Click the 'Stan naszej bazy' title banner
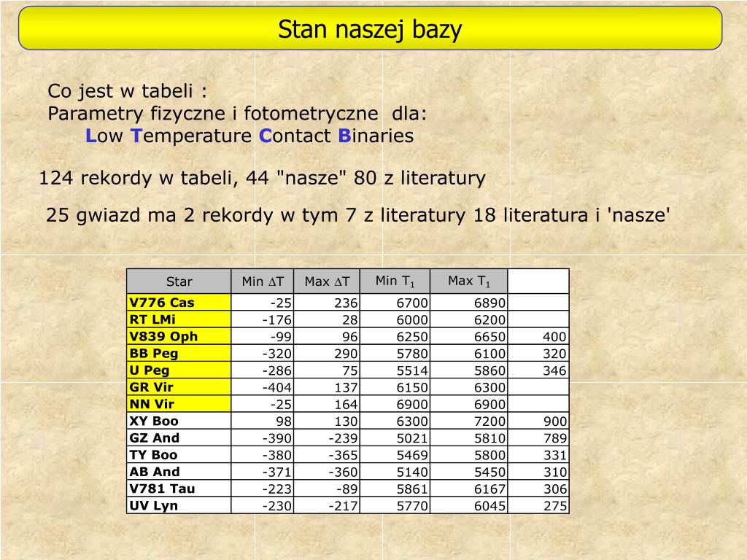The height and width of the screenshot is (560, 747). click(370, 28)
